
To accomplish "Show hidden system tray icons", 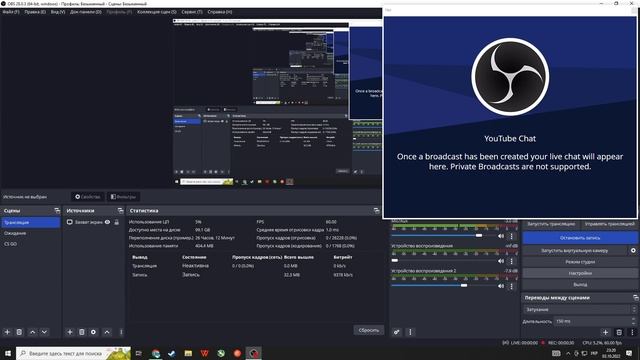I will [568, 353].
